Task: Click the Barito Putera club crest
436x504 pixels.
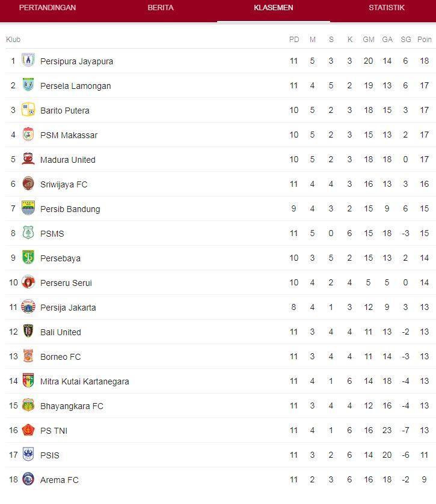Action: (x=28, y=110)
